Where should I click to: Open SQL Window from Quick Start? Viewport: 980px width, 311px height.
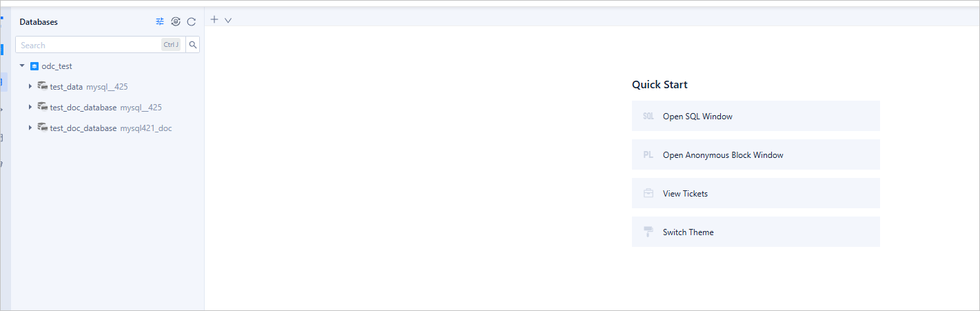click(697, 117)
